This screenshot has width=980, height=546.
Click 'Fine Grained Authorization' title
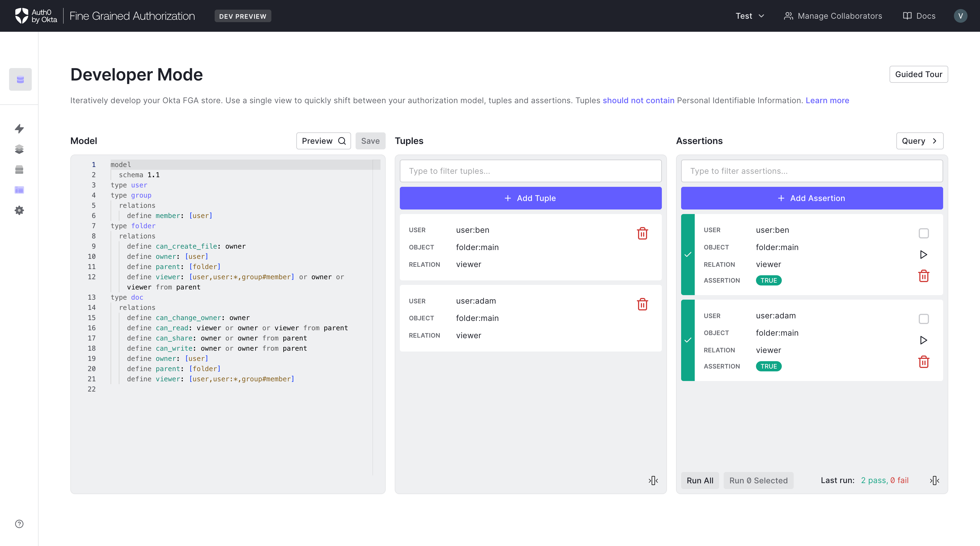pos(132,16)
